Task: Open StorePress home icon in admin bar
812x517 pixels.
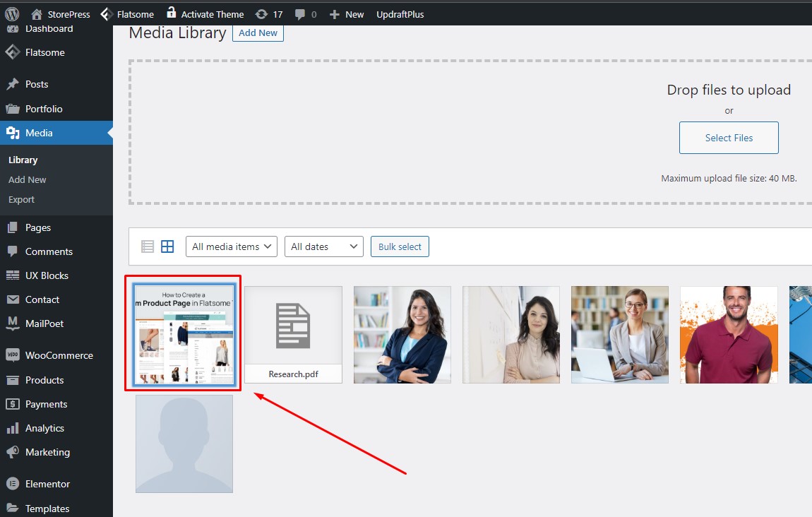Action: click(37, 14)
